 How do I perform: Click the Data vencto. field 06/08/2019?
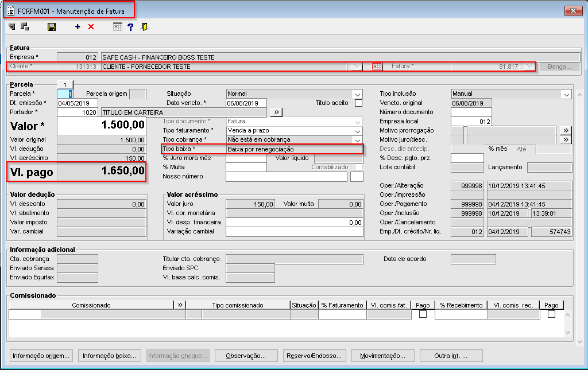246,103
